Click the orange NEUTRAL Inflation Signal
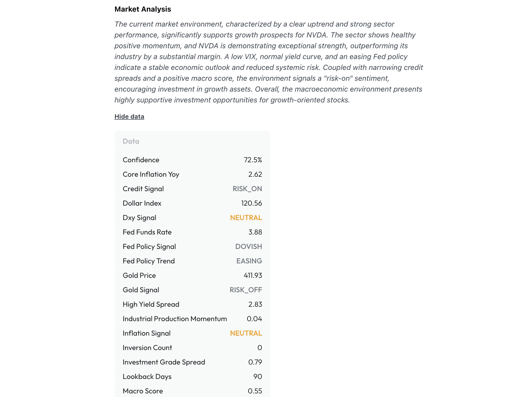The height and width of the screenshot is (397, 532). (x=245, y=333)
